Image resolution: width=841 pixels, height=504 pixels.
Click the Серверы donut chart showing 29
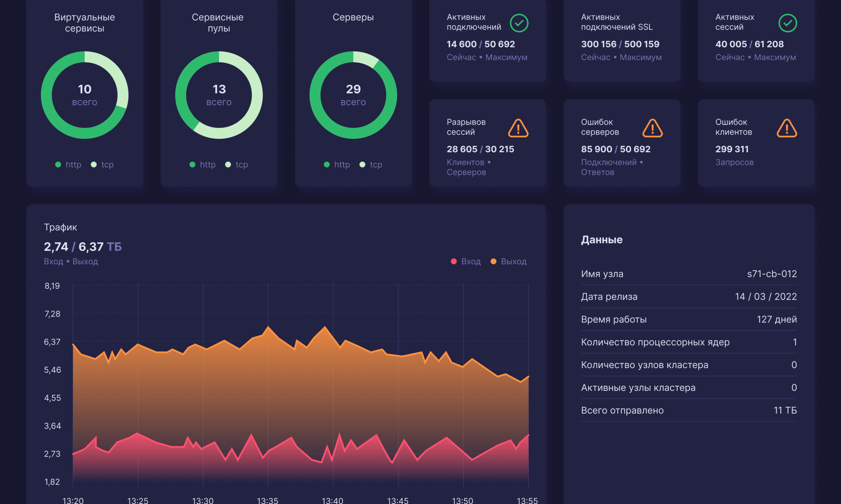point(353,95)
